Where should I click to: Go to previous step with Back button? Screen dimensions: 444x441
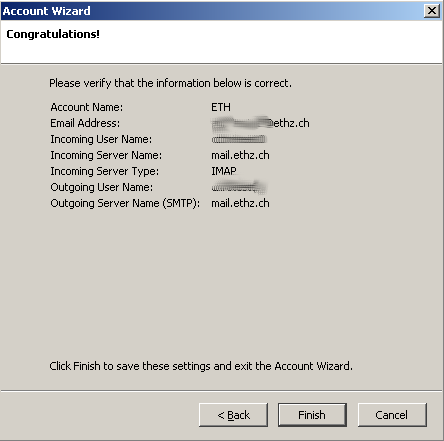233,415
